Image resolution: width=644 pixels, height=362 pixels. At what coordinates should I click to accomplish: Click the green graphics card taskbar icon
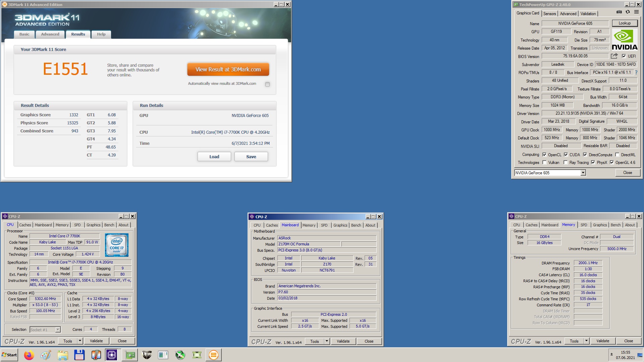[130, 355]
